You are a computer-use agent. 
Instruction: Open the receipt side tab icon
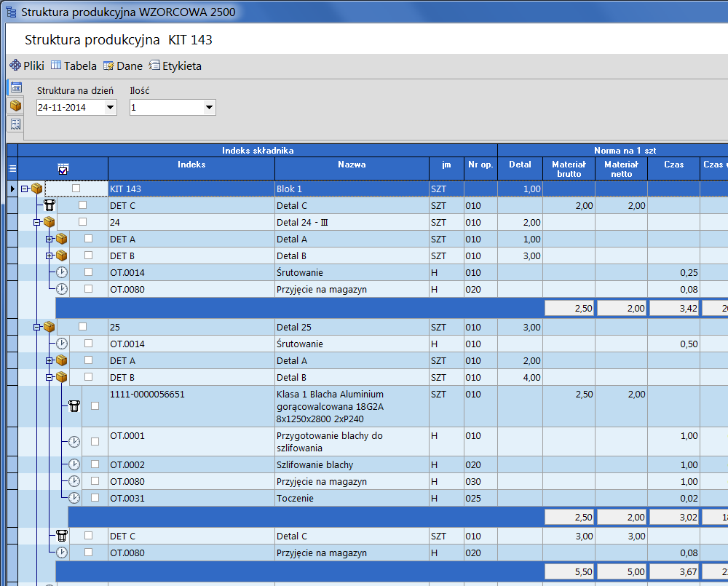pos(16,124)
